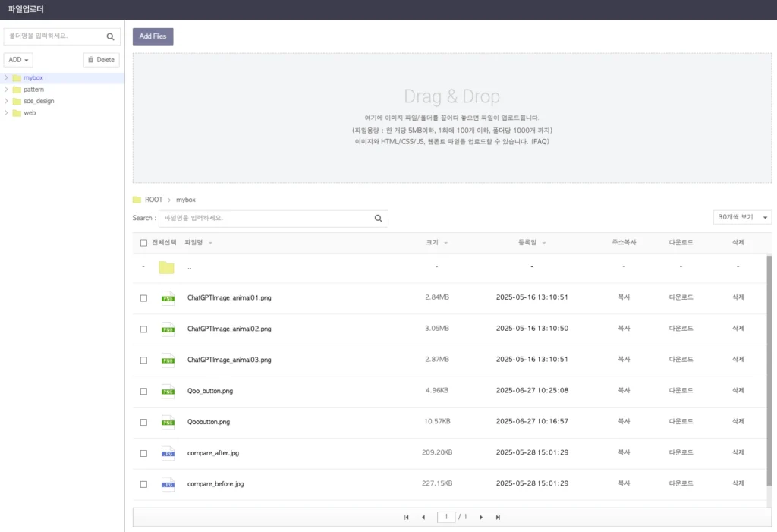
Task: Sort by 등록일 column header
Action: [x=532, y=242]
